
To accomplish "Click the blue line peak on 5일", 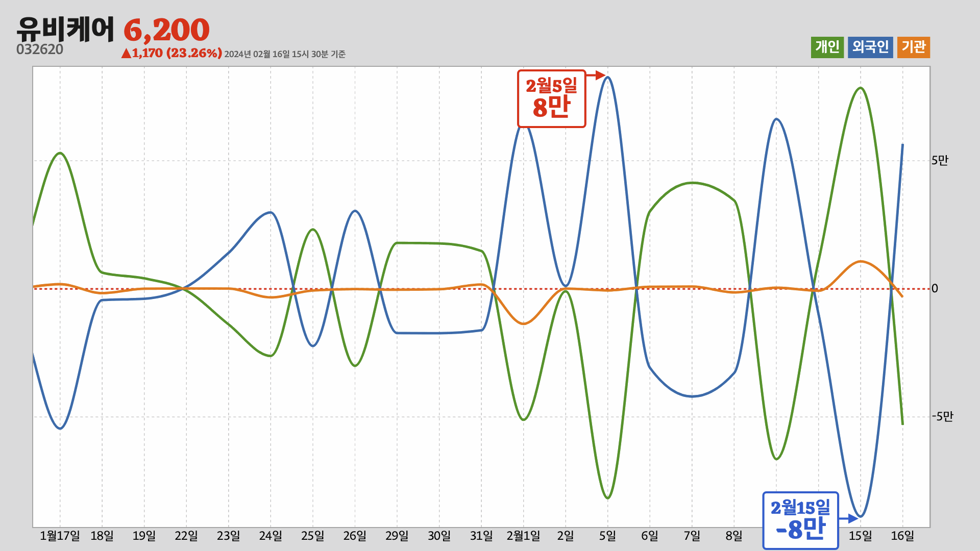I will (607, 78).
